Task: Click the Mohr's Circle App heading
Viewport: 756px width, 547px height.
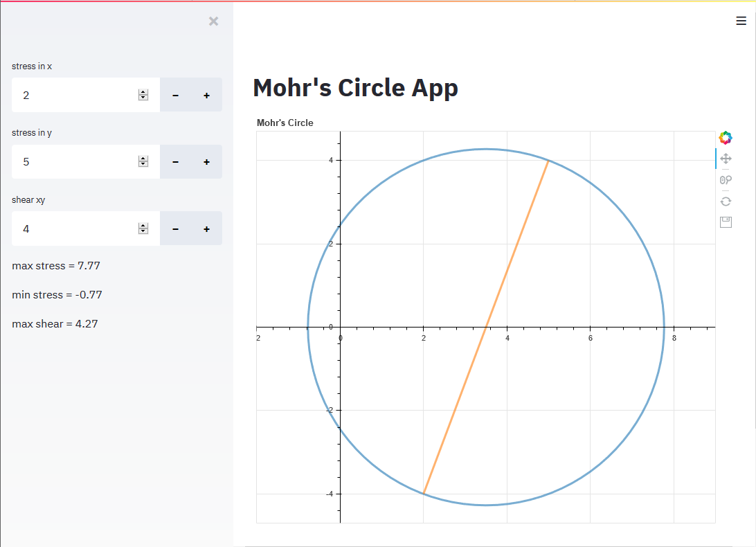Action: [x=355, y=88]
